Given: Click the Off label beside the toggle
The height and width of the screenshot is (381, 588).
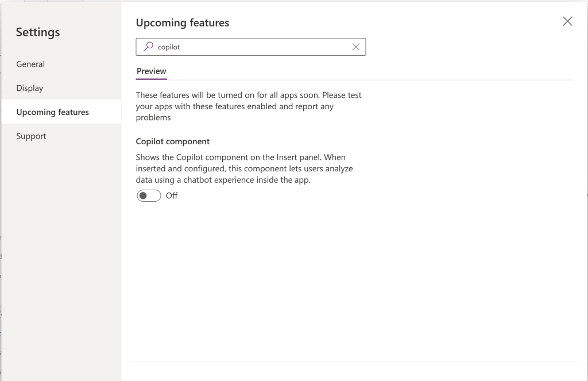Looking at the screenshot, I should tap(172, 196).
